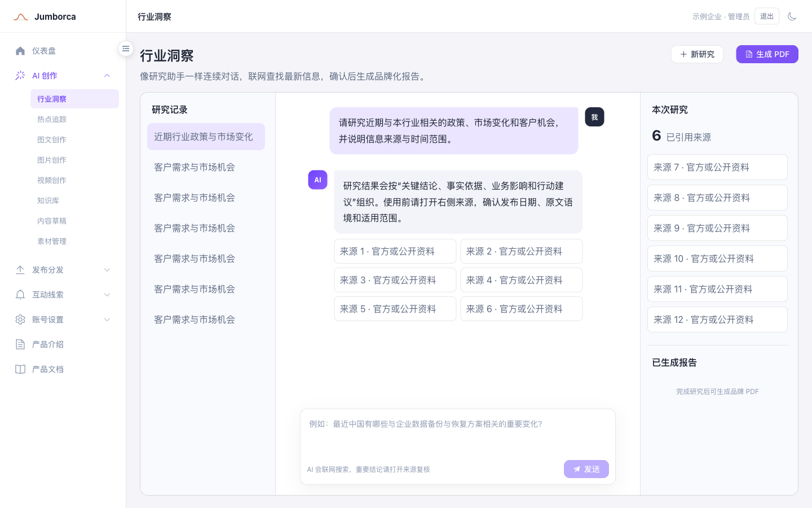The image size is (812, 508).
Task: Click the AI 创作 sparkle icon
Action: 20,76
